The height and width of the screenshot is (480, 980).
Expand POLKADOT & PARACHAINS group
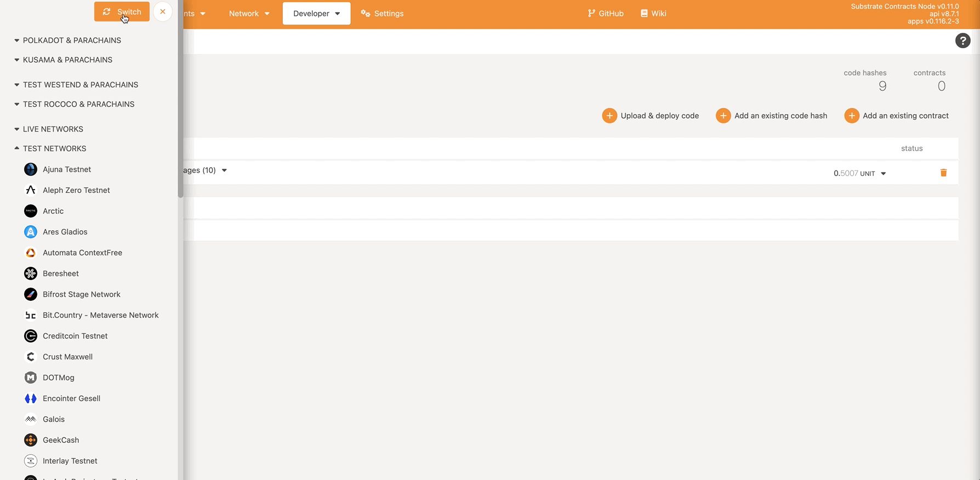(67, 40)
